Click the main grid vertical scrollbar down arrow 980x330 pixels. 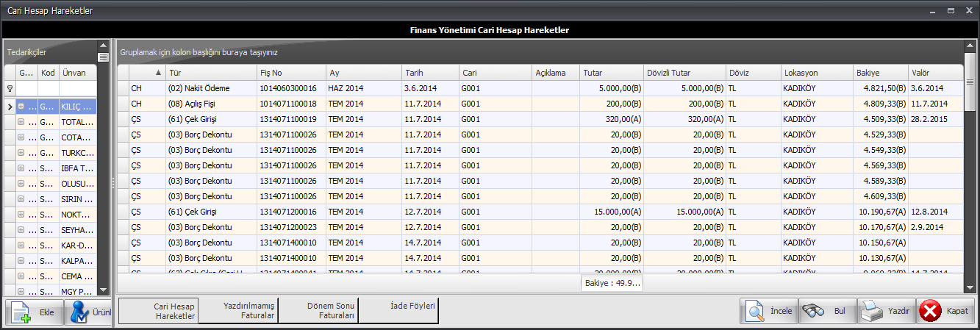(970, 287)
